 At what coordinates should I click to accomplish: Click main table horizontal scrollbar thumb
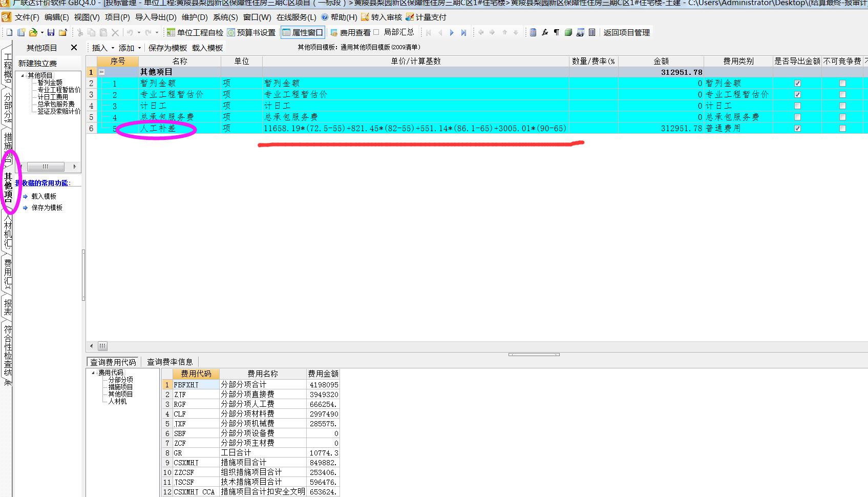(x=102, y=346)
